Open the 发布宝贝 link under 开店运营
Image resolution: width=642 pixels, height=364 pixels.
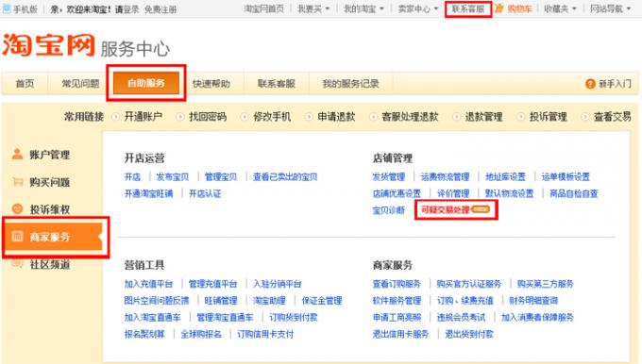[x=173, y=176]
